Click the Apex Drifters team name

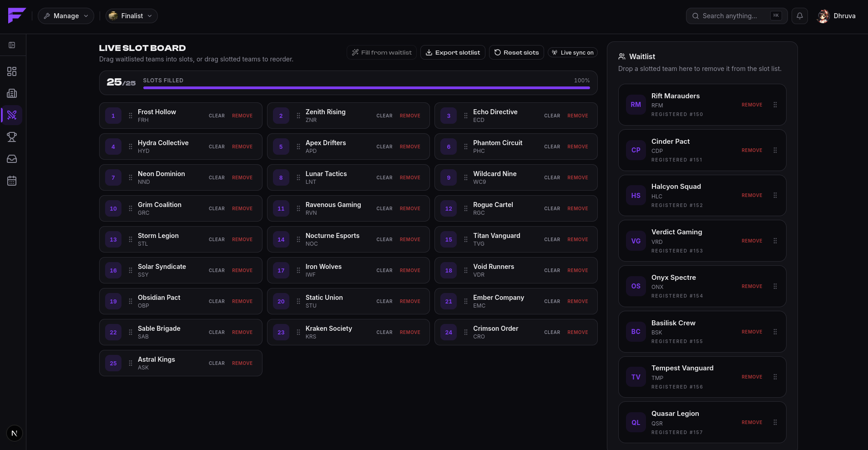pyautogui.click(x=326, y=143)
